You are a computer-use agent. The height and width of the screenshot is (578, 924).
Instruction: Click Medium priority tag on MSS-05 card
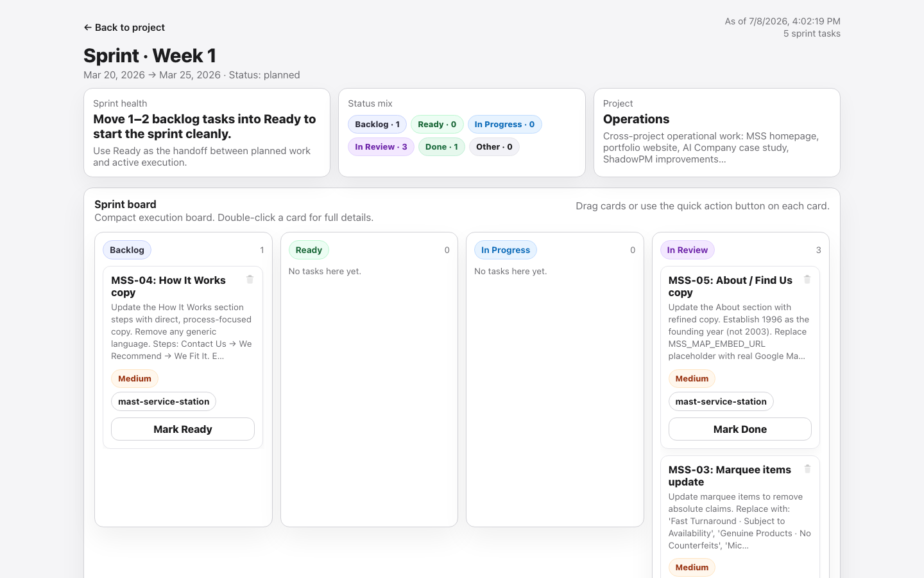692,379
